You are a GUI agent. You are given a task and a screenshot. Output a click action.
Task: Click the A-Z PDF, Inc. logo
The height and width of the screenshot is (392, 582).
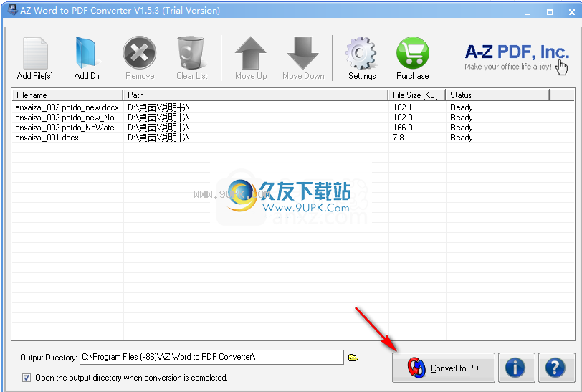[516, 57]
